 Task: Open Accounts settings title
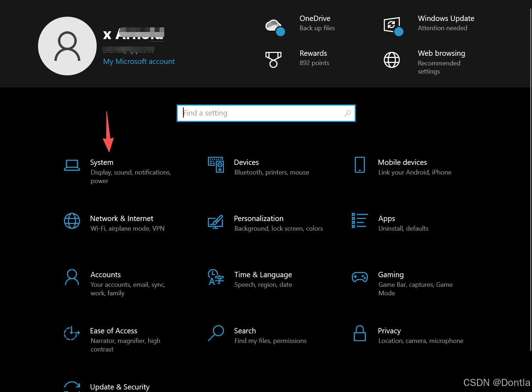click(106, 275)
